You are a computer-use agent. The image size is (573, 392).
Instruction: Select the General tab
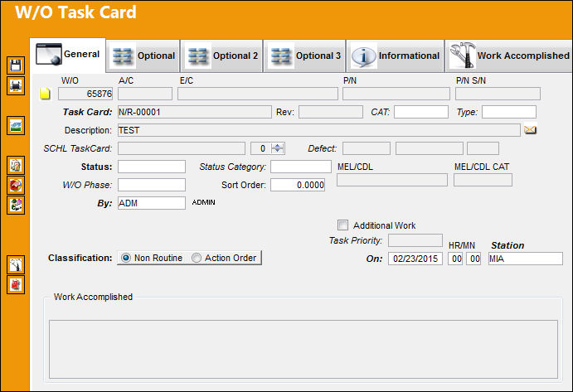68,55
